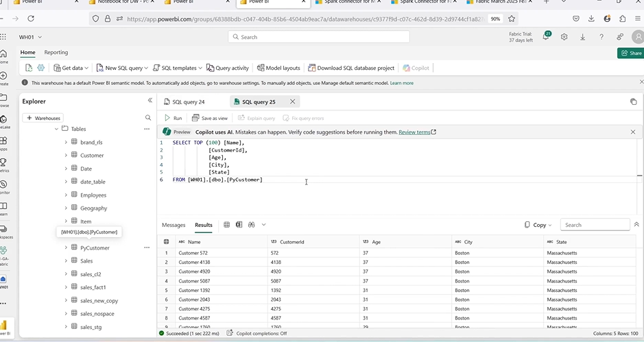Open Workspaces in left navigation
Image resolution: width=644 pixels, height=342 pixels.
4,232
